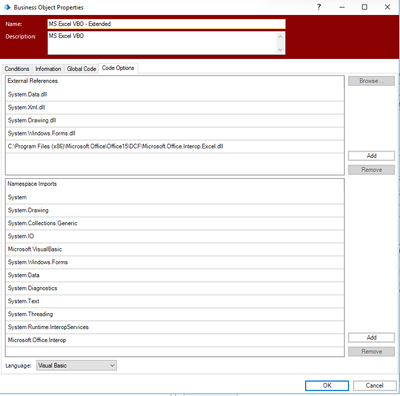The image size is (400, 396).
Task: Minimize the Business Object Properties window
Action: click(x=342, y=7)
